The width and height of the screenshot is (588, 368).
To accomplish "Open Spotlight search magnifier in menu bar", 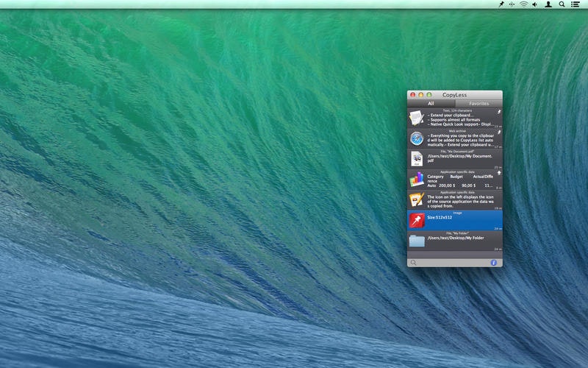I will coord(562,4).
